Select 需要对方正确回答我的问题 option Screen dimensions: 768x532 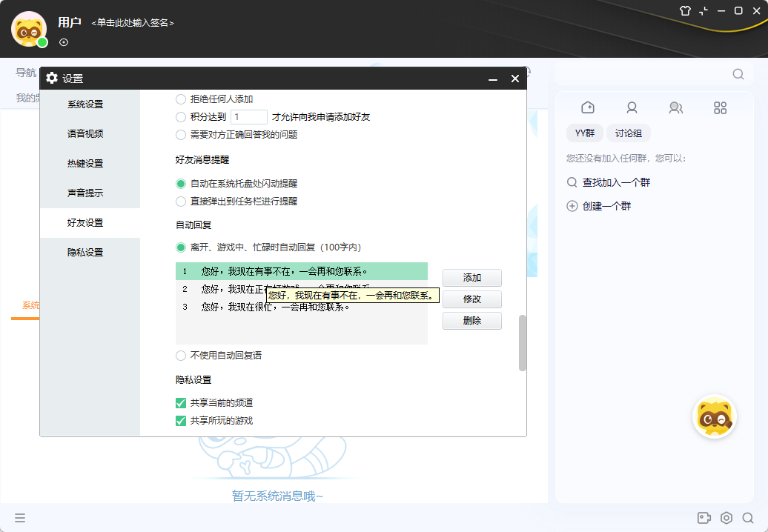pos(181,135)
